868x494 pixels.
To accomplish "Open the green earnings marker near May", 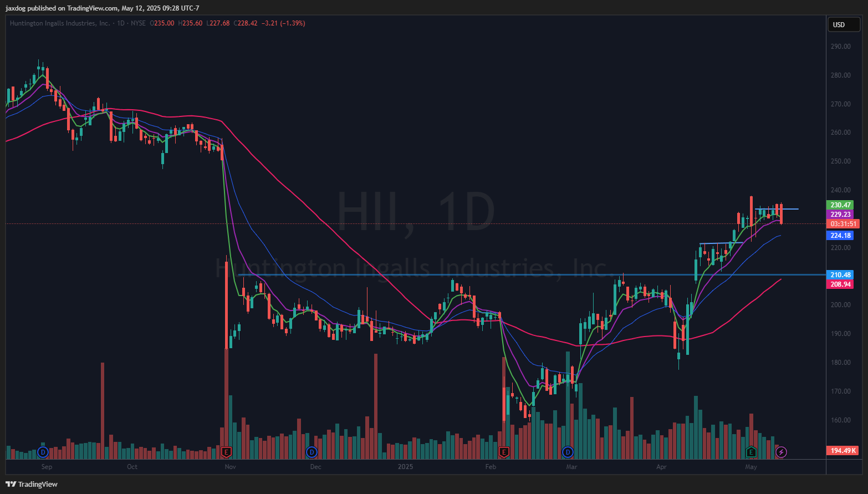I will coord(751,452).
